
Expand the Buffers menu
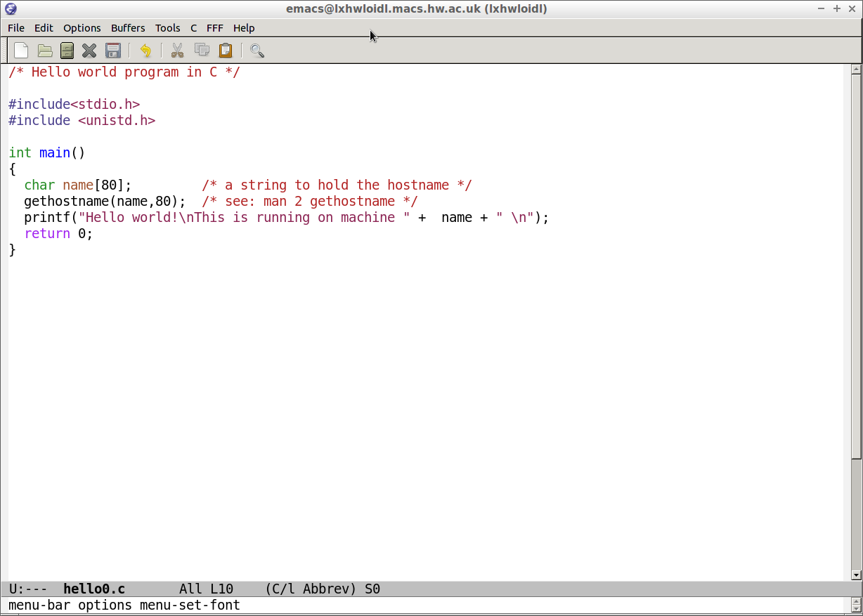click(x=128, y=28)
